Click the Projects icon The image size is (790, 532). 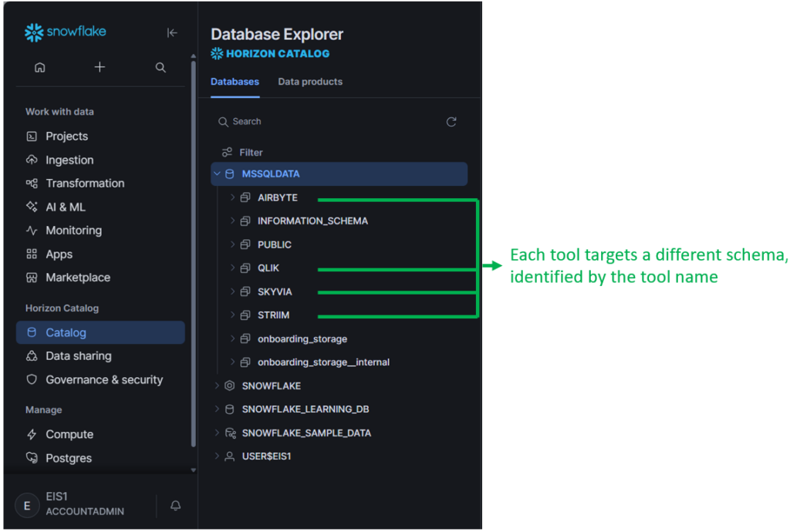pyautogui.click(x=32, y=136)
